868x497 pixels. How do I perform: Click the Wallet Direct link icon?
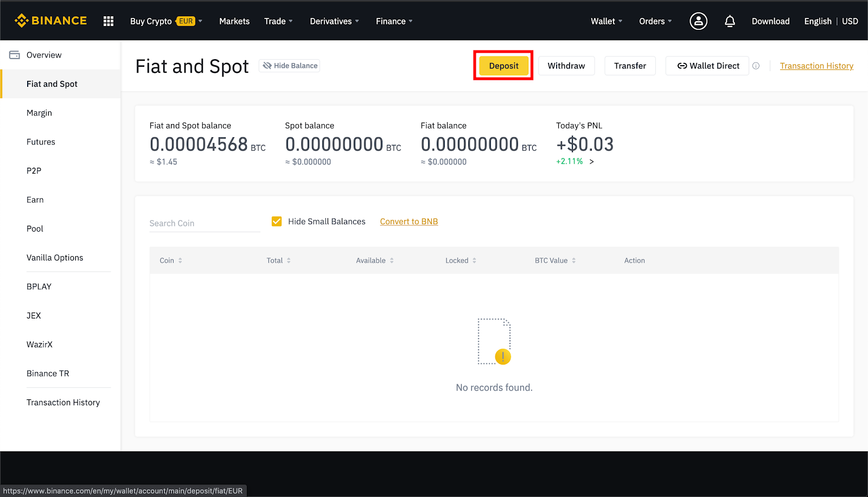(683, 65)
